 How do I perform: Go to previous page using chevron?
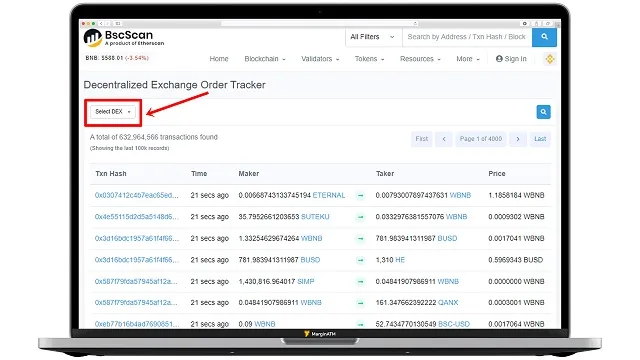click(444, 139)
